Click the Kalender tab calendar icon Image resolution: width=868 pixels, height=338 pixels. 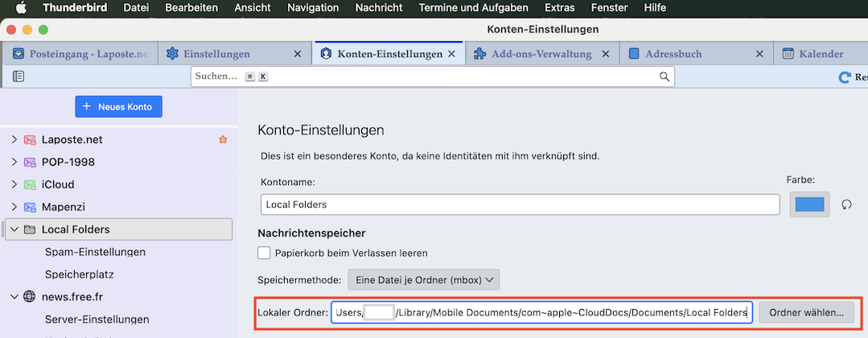(x=788, y=54)
